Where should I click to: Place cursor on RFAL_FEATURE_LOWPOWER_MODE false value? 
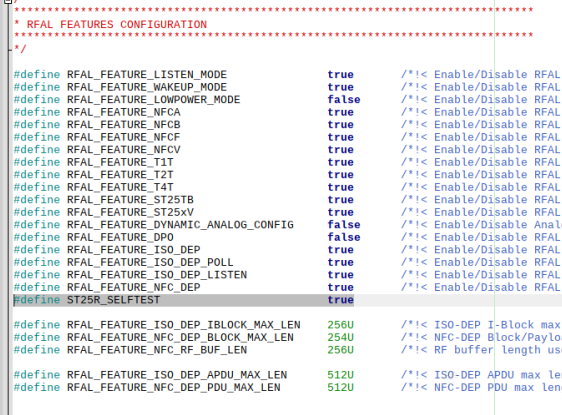(344, 100)
